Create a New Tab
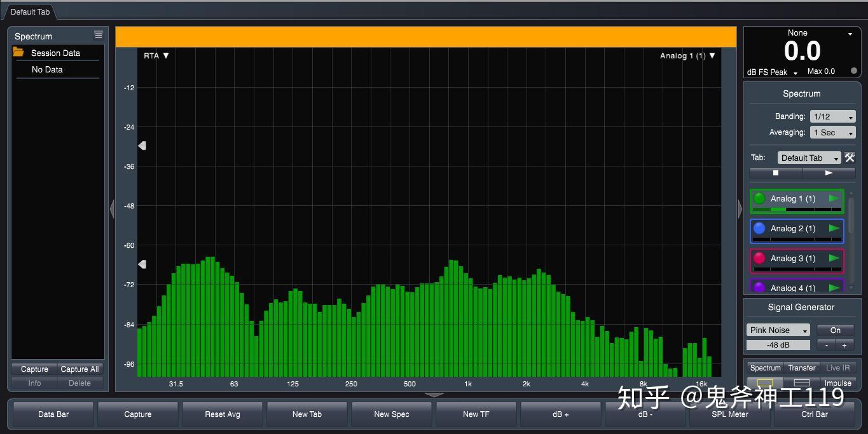The image size is (868, 434). point(307,414)
